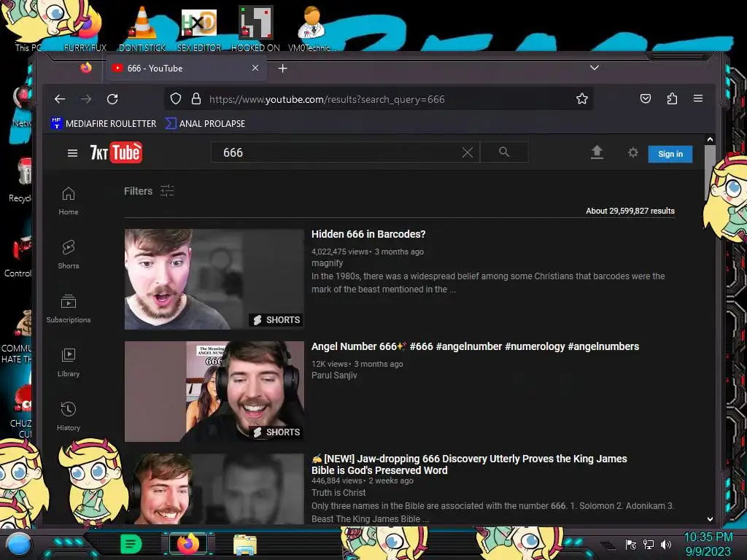Image resolution: width=747 pixels, height=560 pixels.
Task: Close the 666 - YouTube tab
Action: point(255,68)
